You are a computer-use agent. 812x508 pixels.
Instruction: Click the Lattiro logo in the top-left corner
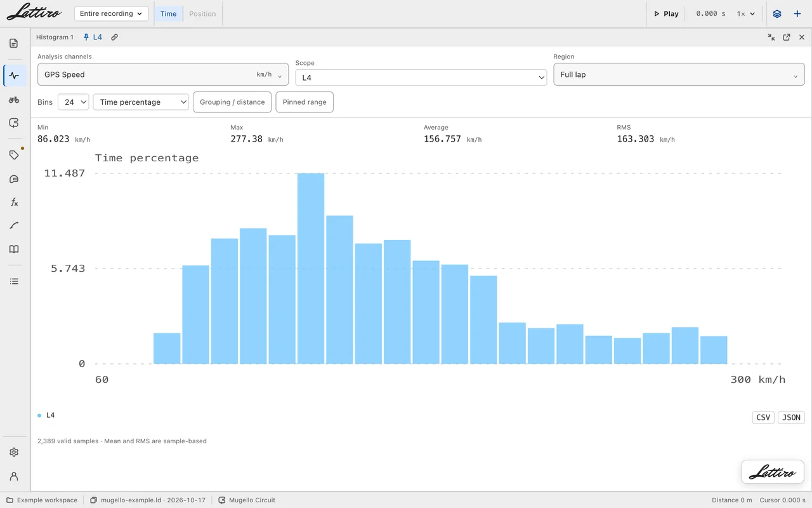pos(35,13)
